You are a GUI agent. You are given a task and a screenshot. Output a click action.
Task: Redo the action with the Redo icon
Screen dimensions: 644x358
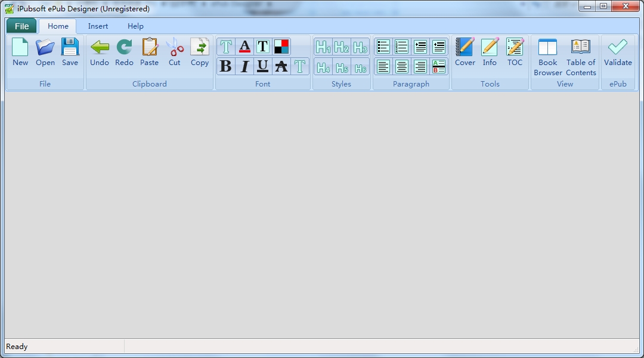124,52
